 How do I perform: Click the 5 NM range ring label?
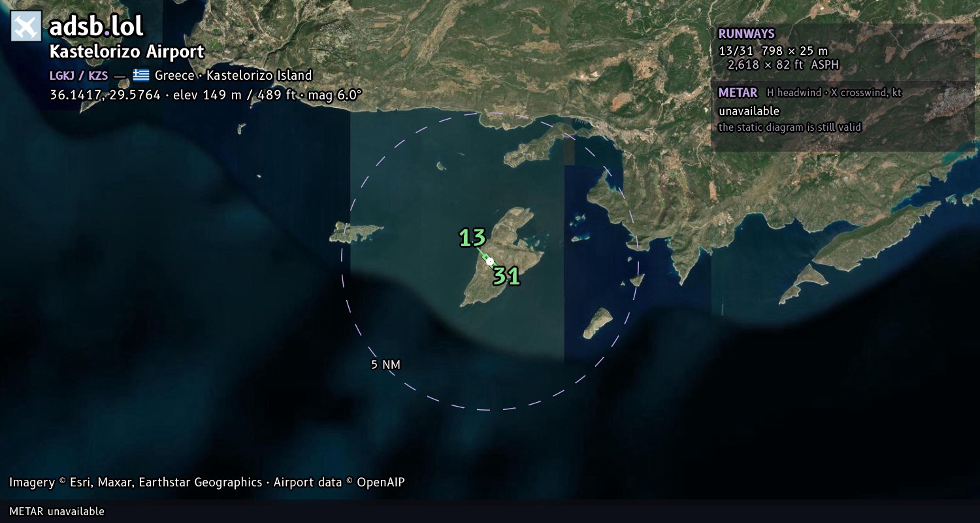pyautogui.click(x=385, y=364)
